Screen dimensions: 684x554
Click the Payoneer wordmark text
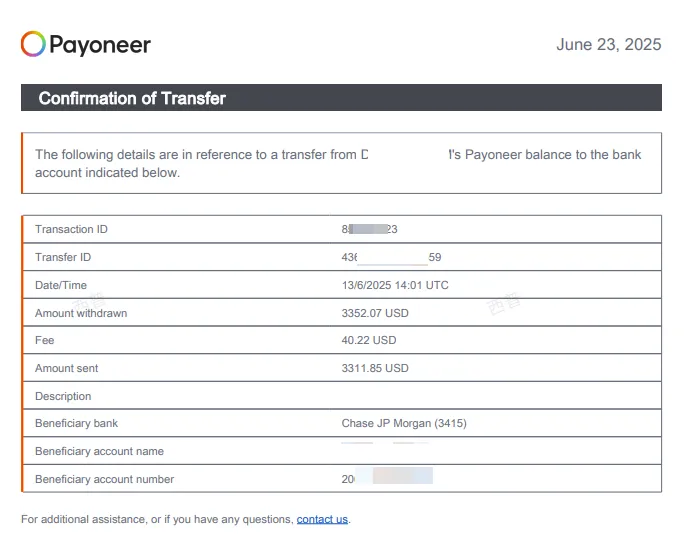click(x=100, y=45)
